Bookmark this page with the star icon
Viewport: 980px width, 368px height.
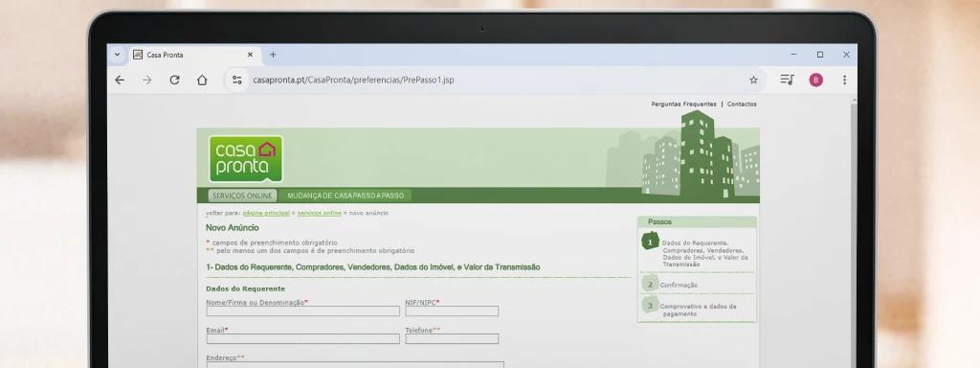(754, 80)
